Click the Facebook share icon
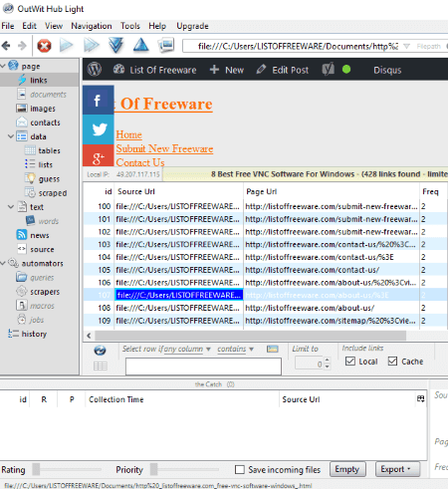 tap(99, 100)
